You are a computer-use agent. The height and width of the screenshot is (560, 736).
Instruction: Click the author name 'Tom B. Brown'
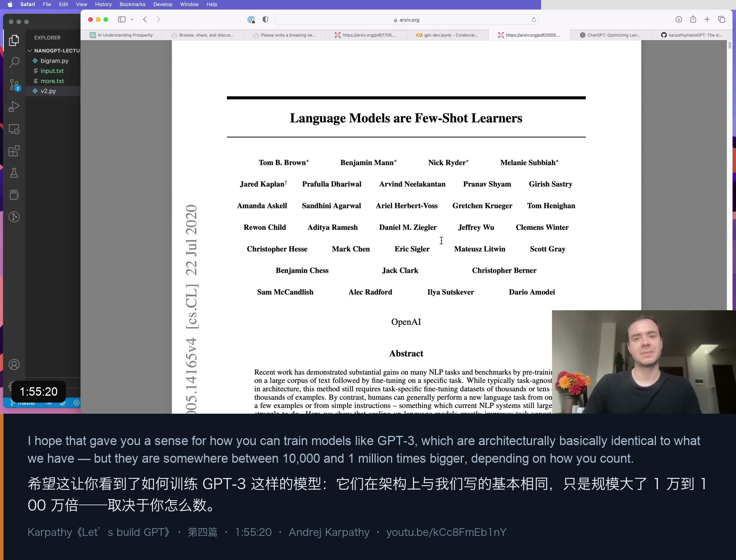pos(283,162)
